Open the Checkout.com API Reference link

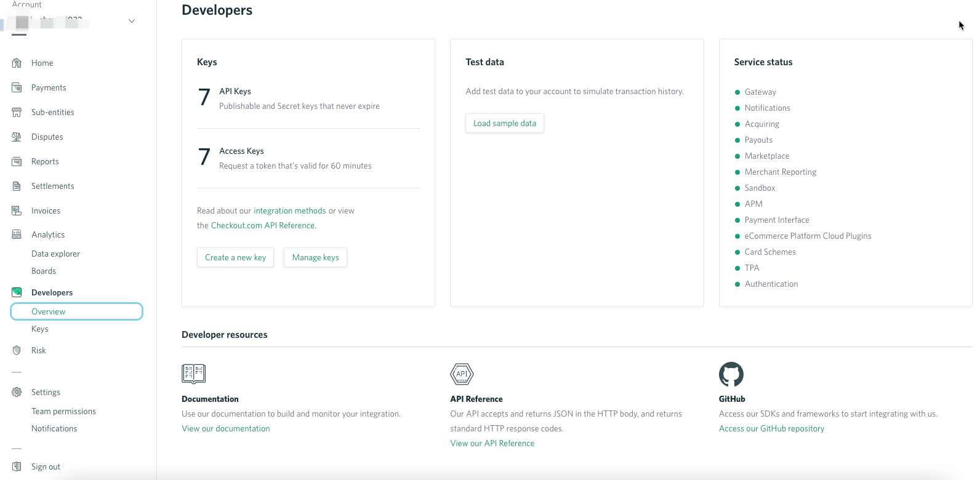(x=263, y=225)
